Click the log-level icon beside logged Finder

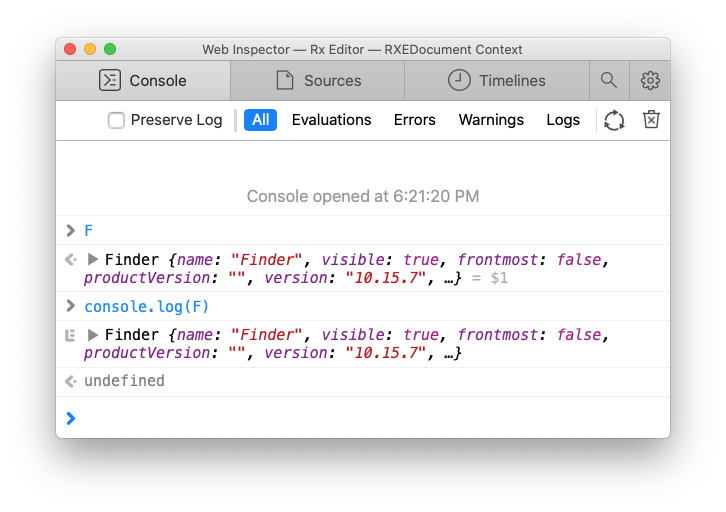click(x=70, y=335)
